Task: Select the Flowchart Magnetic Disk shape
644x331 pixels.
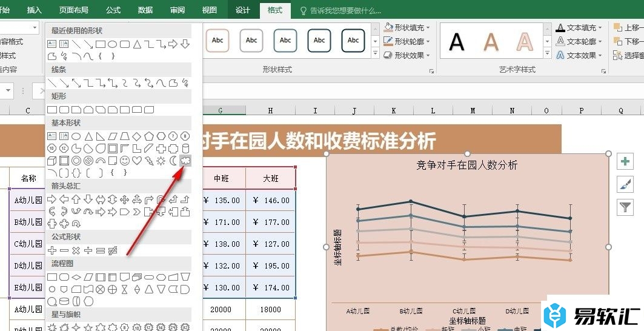Action: pos(64,301)
